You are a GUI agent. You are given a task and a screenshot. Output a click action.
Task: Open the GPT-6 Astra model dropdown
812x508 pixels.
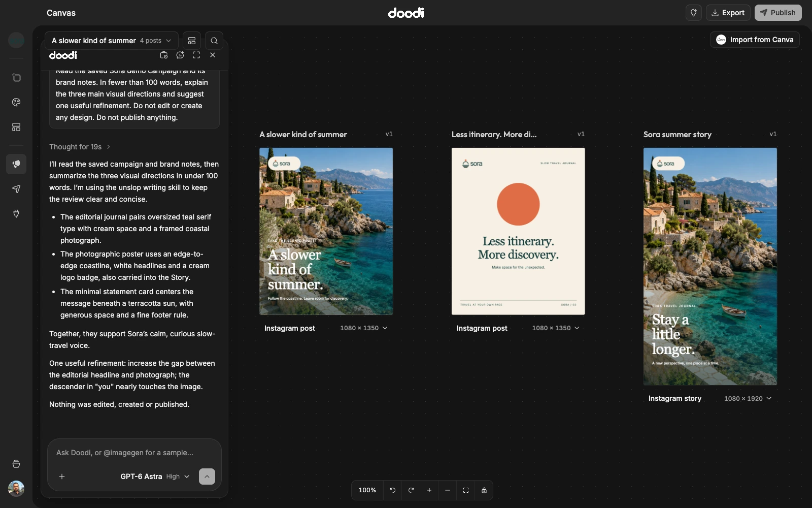(155, 477)
